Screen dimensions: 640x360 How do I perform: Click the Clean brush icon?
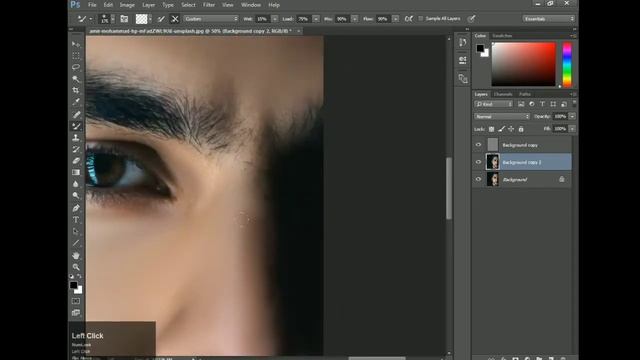pos(175,19)
